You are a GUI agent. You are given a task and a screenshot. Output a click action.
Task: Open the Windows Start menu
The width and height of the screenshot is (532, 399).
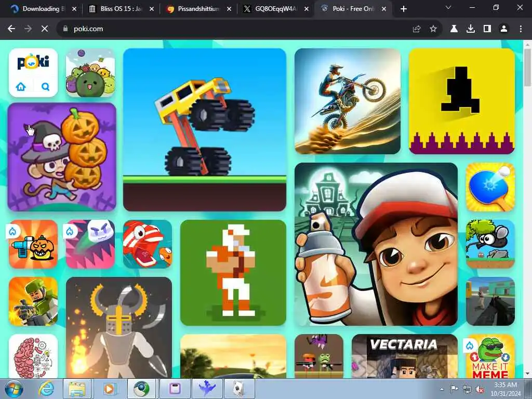(14, 389)
